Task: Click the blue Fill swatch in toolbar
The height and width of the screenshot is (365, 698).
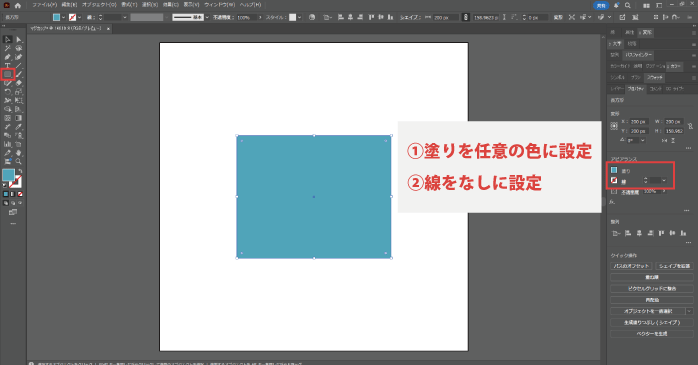Action: tap(8, 175)
